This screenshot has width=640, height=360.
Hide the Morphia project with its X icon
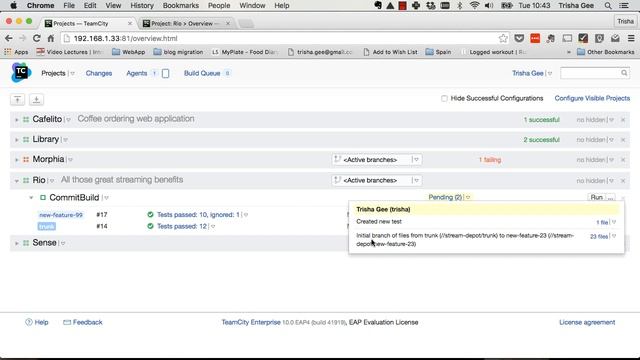coord(623,160)
